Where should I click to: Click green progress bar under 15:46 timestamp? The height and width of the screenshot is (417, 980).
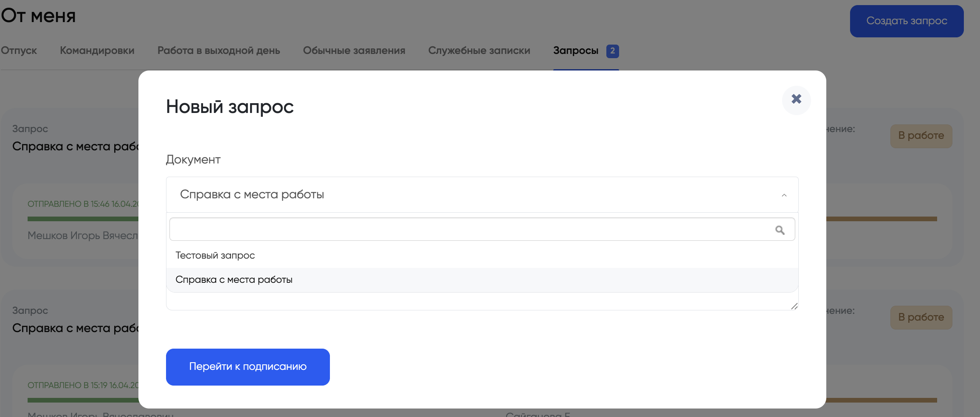coord(83,219)
